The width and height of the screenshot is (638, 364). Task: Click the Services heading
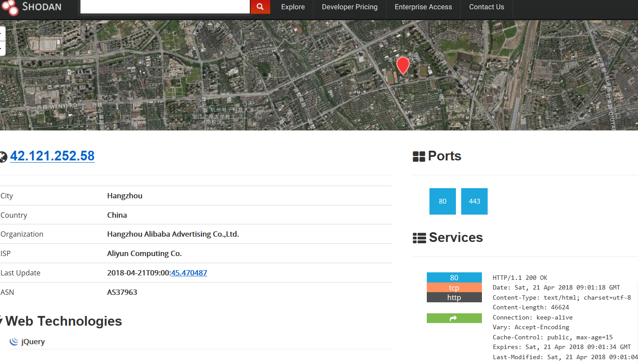tap(456, 238)
